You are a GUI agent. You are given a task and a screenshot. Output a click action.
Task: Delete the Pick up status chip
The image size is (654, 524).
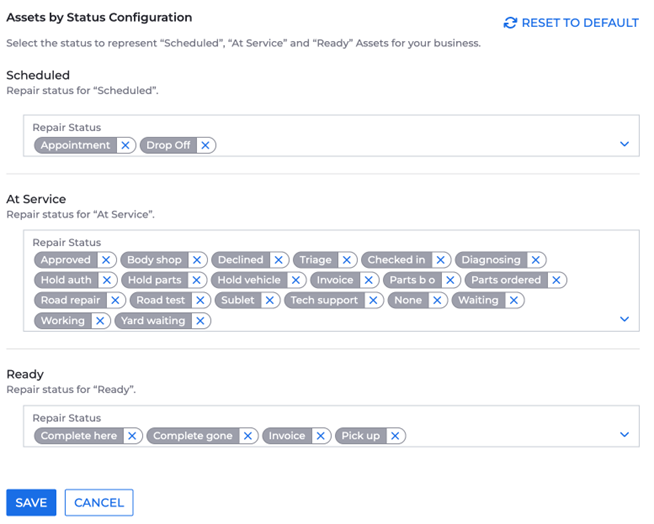395,436
